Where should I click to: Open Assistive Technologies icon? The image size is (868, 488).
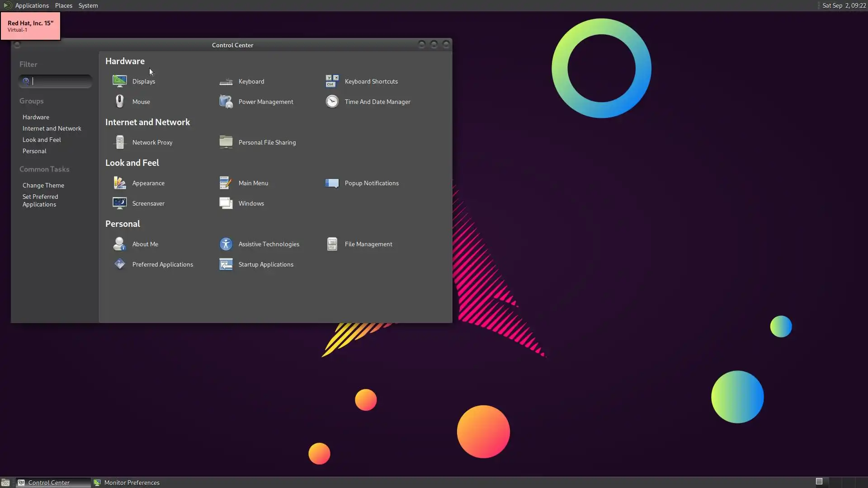tap(226, 244)
